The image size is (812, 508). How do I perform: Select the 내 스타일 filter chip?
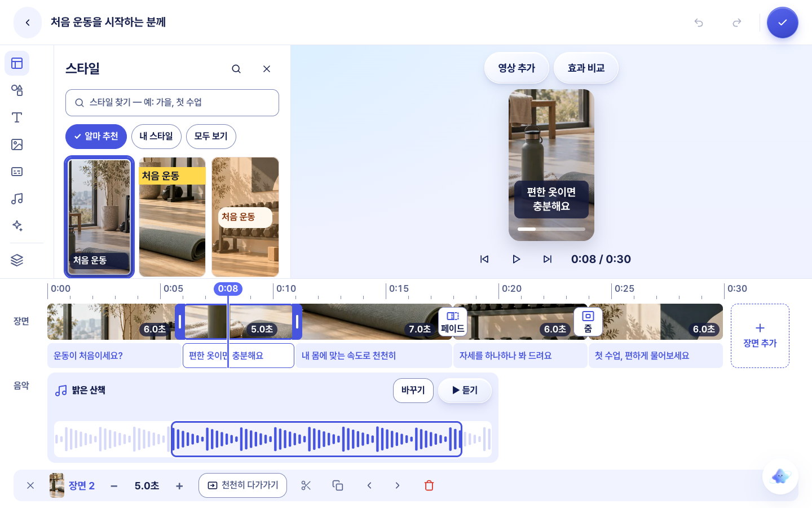(156, 137)
